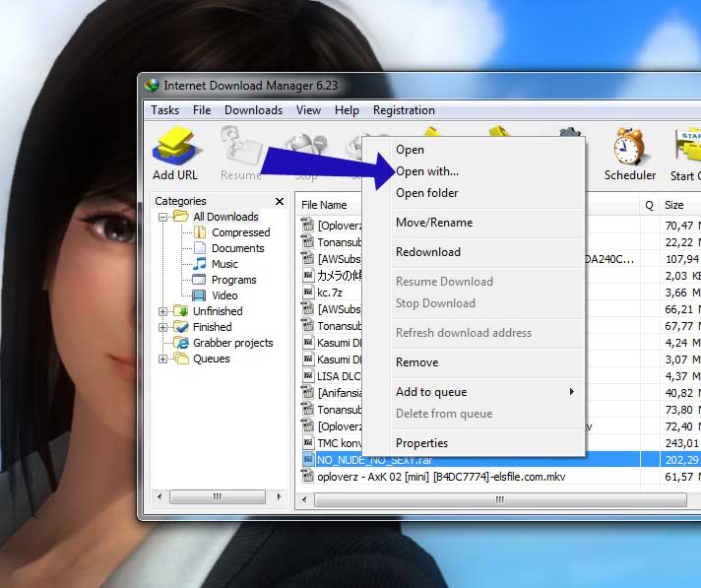
Task: Open the Tasks menu
Action: [x=164, y=110]
